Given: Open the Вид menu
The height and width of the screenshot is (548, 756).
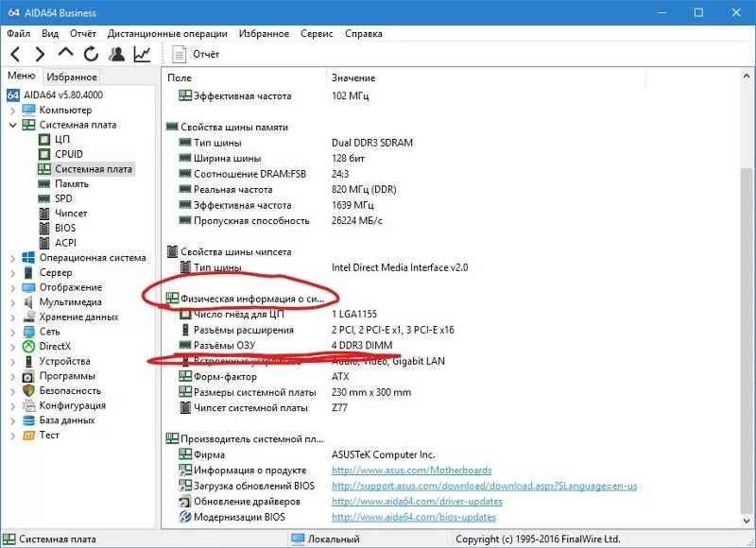Looking at the screenshot, I should (50, 33).
